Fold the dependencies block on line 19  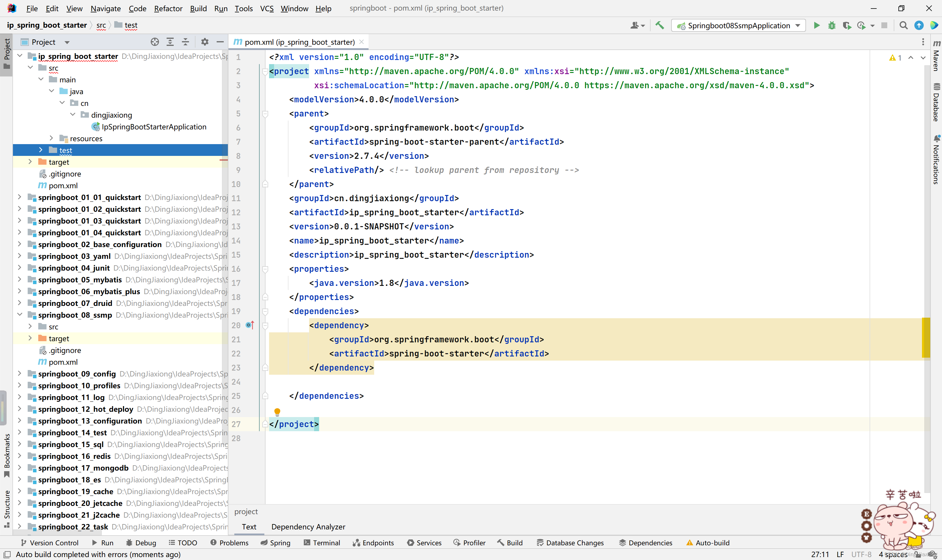tap(265, 311)
